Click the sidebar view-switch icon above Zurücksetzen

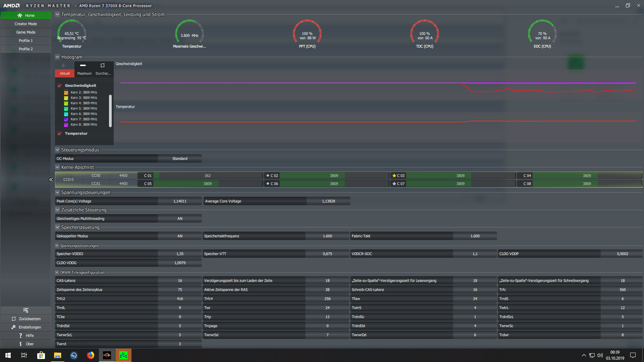(x=26, y=310)
